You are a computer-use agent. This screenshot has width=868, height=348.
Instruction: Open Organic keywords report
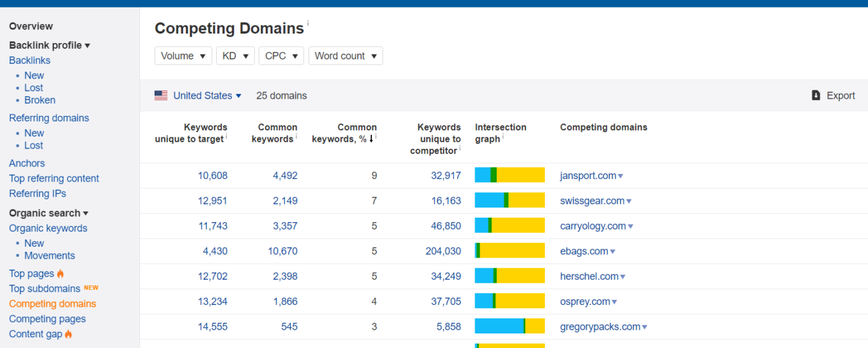[x=48, y=228]
